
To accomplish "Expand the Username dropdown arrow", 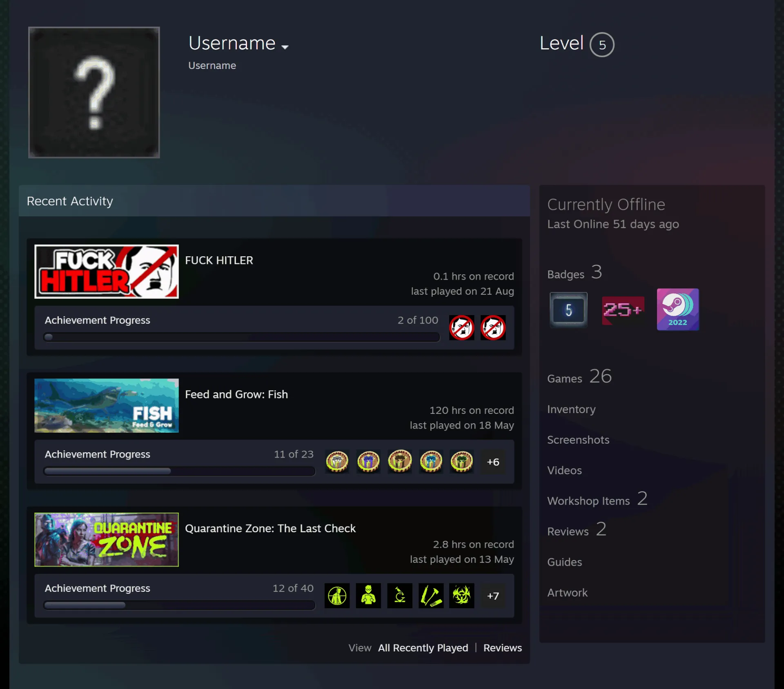I will 285,47.
